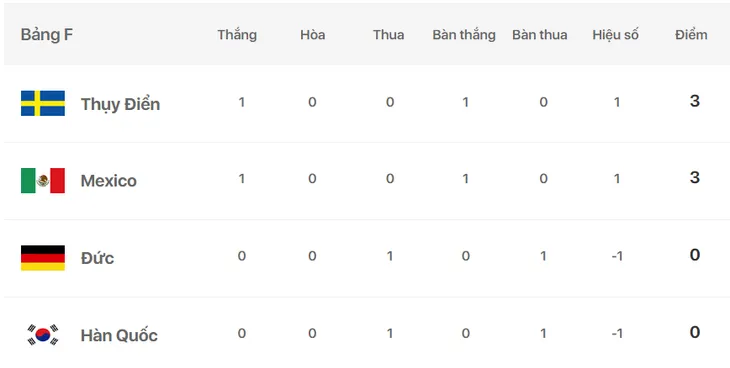Select the Hàn Quốc team name
Viewport: 730px width, 368px height.
[119, 335]
